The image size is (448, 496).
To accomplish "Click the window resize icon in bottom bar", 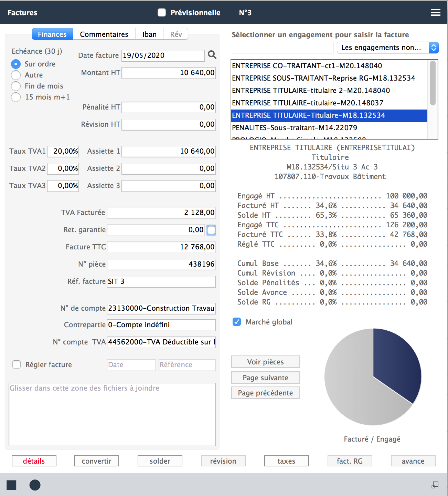I will [435, 485].
